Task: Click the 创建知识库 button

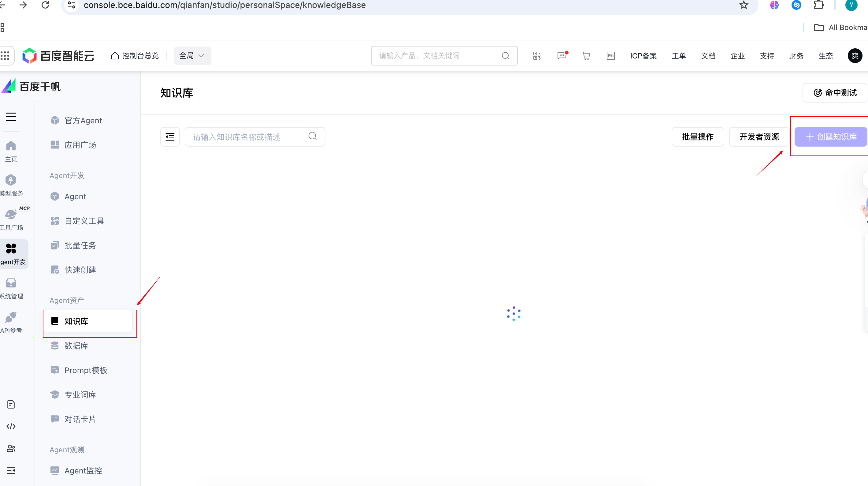Action: 831,136
